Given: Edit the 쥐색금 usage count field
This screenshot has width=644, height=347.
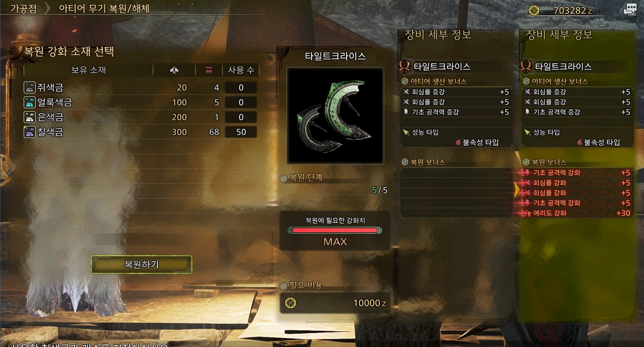Looking at the screenshot, I should 241,88.
